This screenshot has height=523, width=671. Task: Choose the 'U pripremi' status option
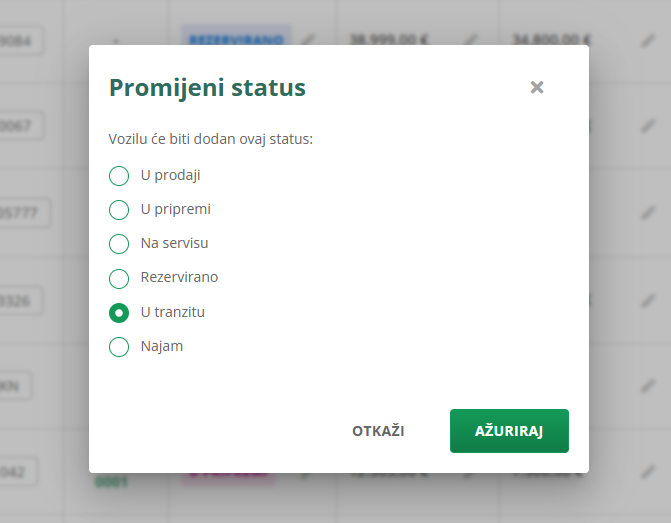point(119,210)
